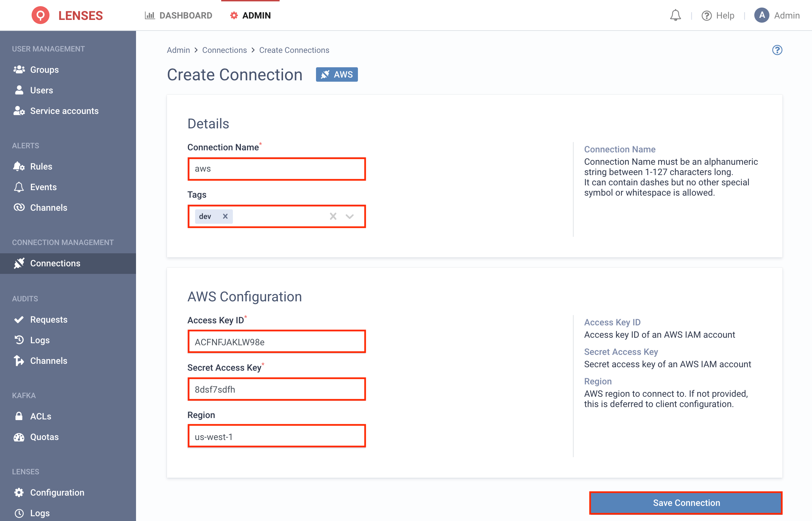
Task: Click Save Connection button
Action: [x=686, y=503]
